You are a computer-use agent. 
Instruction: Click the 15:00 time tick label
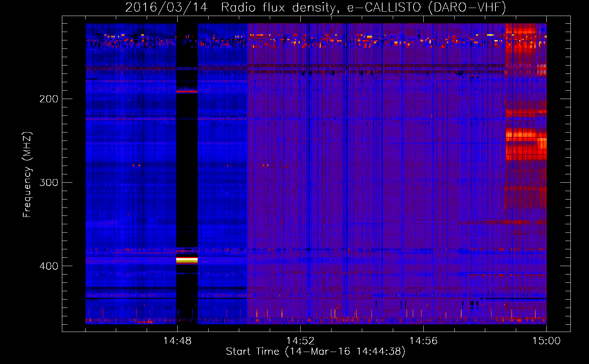546,341
